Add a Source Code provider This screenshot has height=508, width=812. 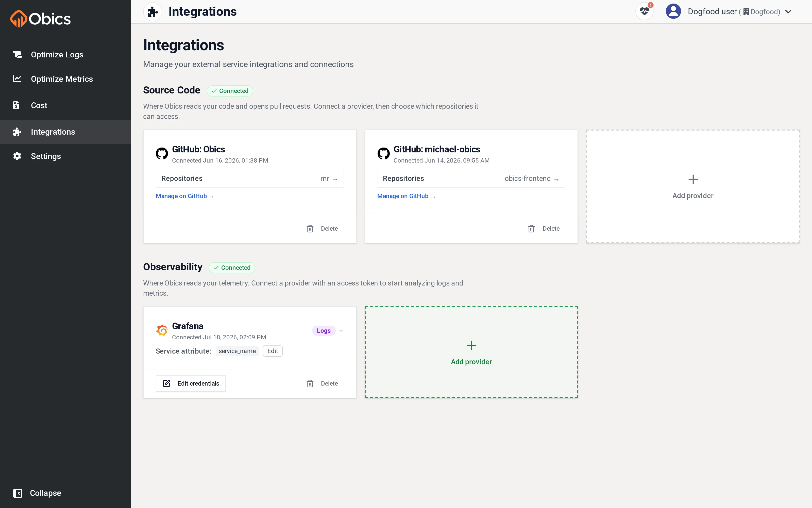click(x=693, y=186)
